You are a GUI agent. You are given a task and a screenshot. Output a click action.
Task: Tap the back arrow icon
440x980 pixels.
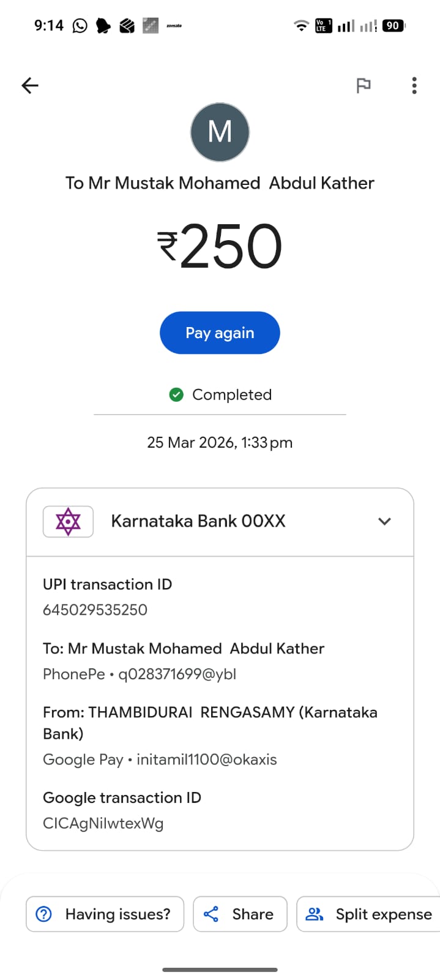30,85
